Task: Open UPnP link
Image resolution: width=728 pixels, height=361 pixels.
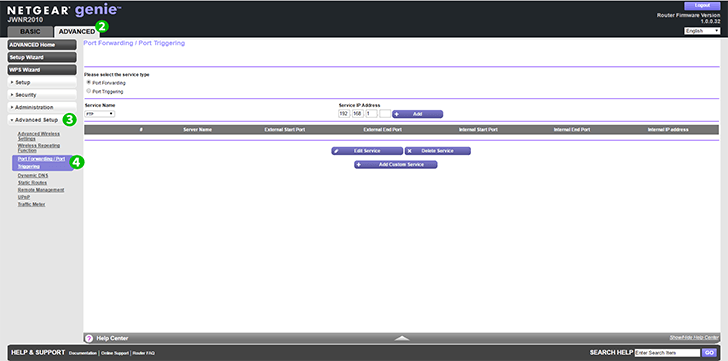Action: 24,197
